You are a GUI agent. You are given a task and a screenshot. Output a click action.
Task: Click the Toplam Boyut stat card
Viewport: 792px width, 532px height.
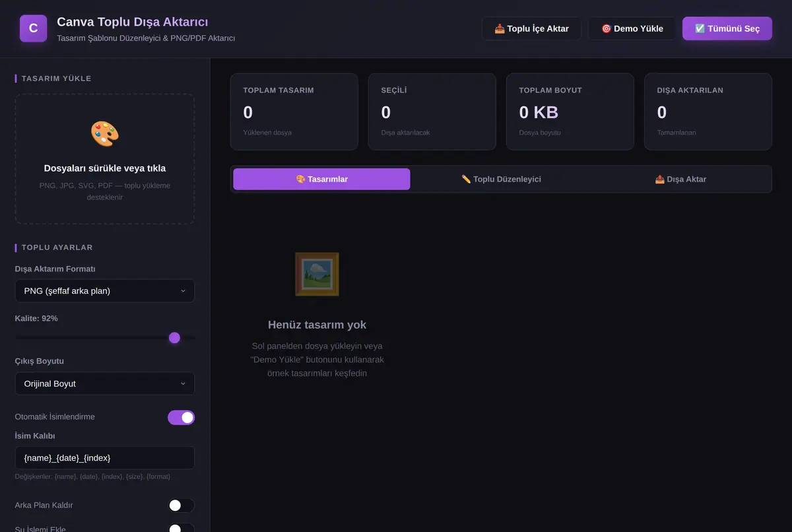570,112
